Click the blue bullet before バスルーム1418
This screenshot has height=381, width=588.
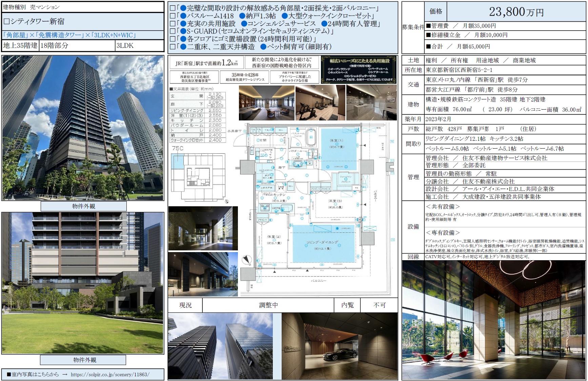(x=183, y=16)
